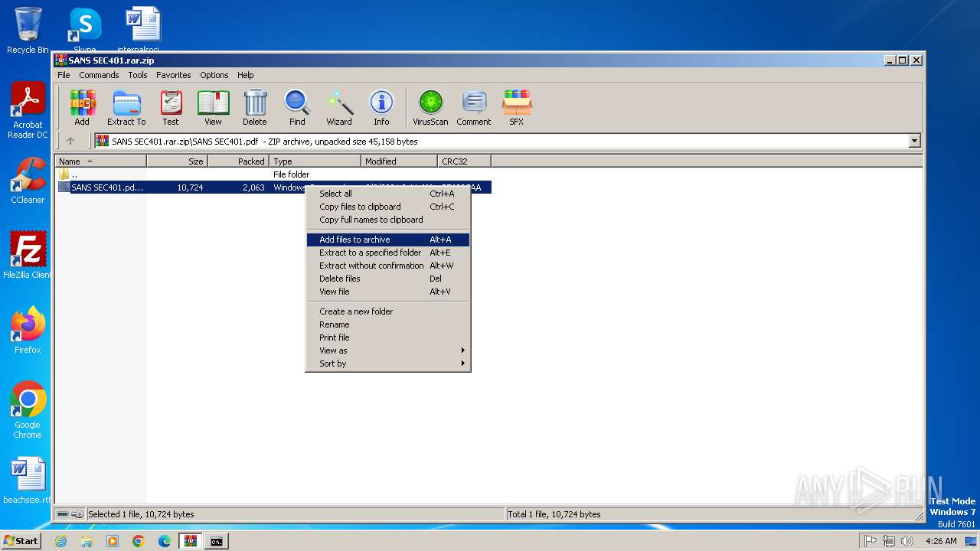980x551 pixels.
Task: Open Edge from the taskbar
Action: (x=164, y=541)
